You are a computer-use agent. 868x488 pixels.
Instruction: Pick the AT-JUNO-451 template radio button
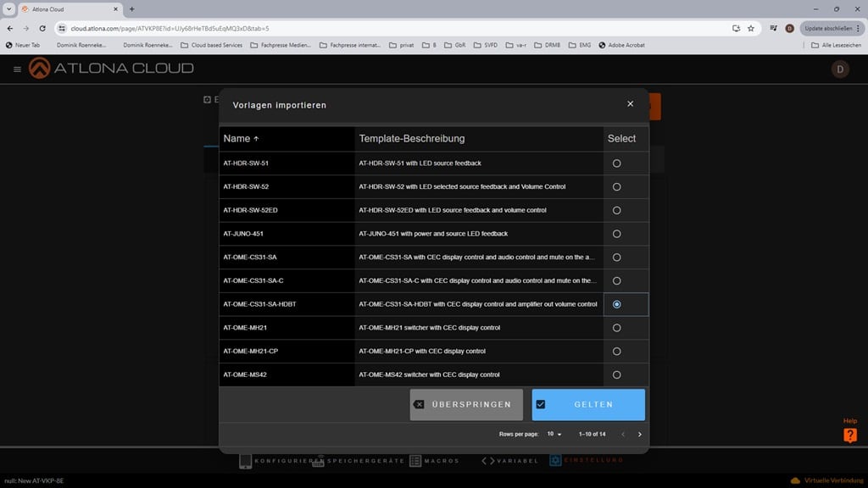[617, 234]
